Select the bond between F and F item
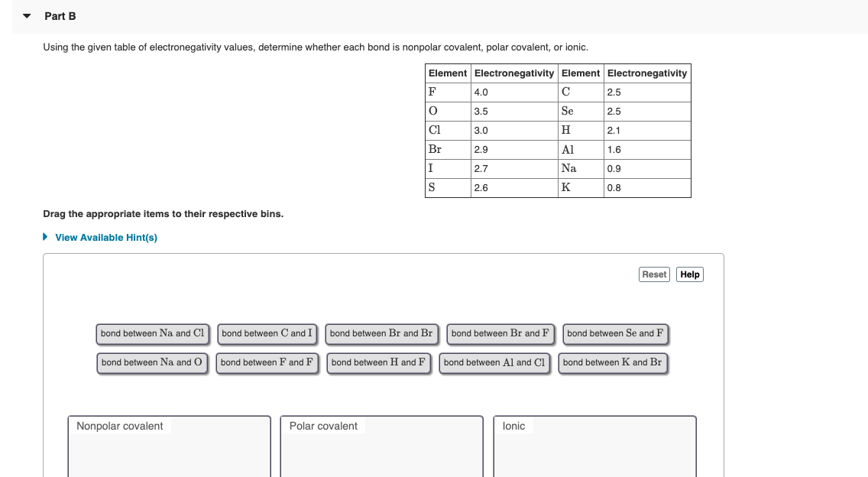The width and height of the screenshot is (868, 477). click(x=267, y=362)
